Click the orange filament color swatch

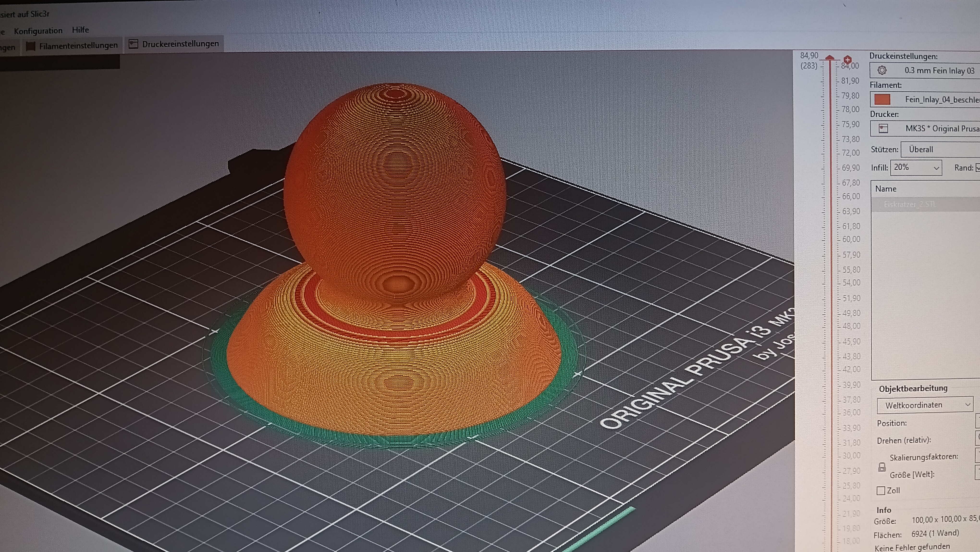tap(882, 100)
